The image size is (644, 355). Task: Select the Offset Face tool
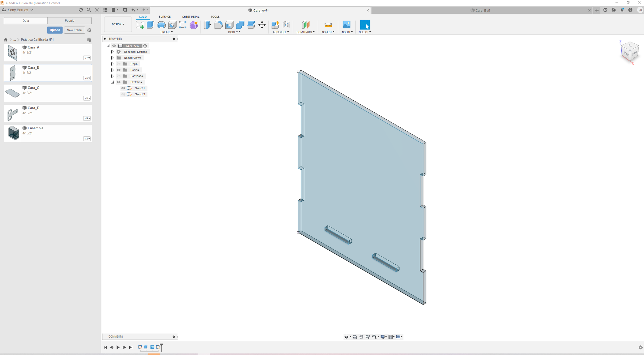[x=251, y=25]
